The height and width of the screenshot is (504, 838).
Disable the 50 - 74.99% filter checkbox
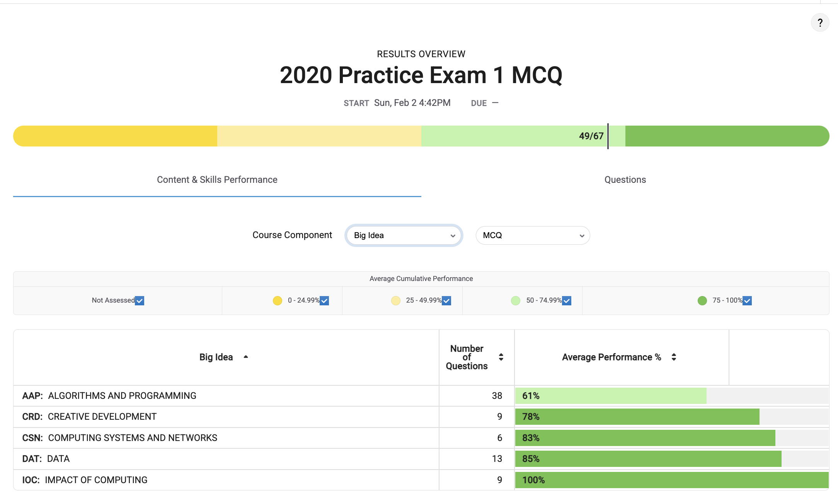tap(567, 300)
